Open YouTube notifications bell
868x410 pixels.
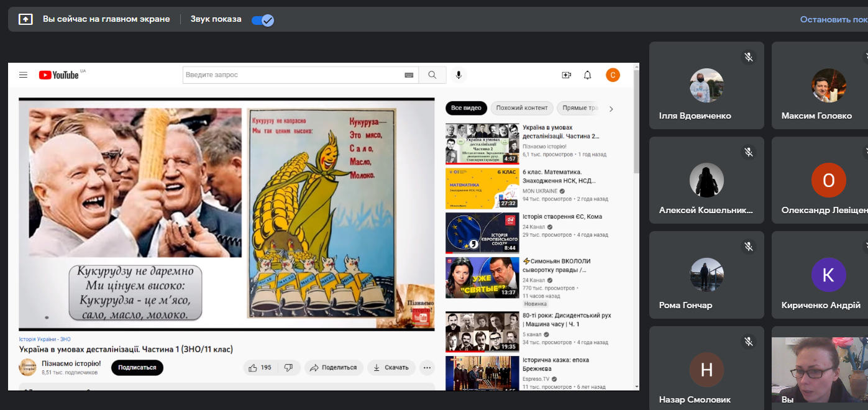click(x=587, y=75)
